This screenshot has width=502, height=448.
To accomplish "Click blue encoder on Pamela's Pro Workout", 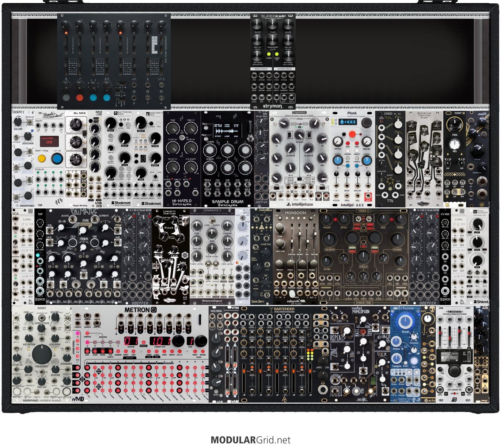I will (x=58, y=159).
